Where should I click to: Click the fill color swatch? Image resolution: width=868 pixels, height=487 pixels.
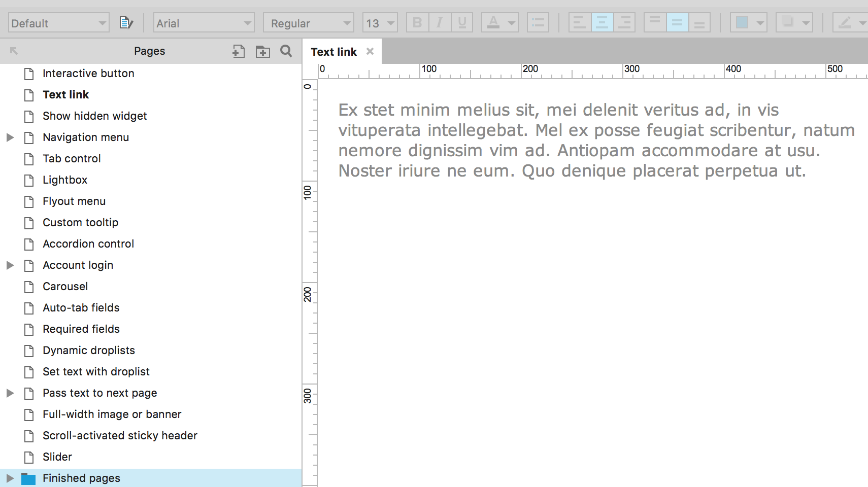[x=742, y=23]
